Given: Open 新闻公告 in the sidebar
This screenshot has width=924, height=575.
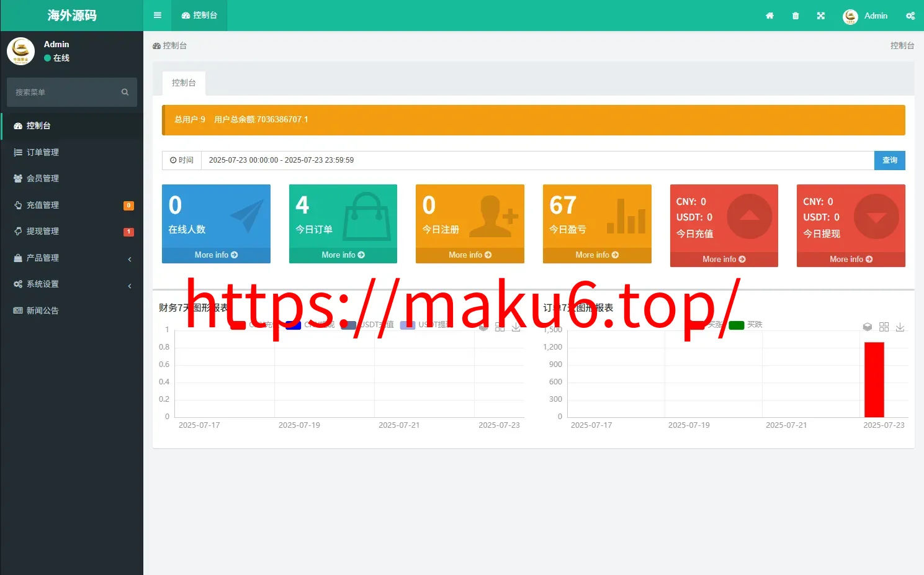Looking at the screenshot, I should 72,310.
